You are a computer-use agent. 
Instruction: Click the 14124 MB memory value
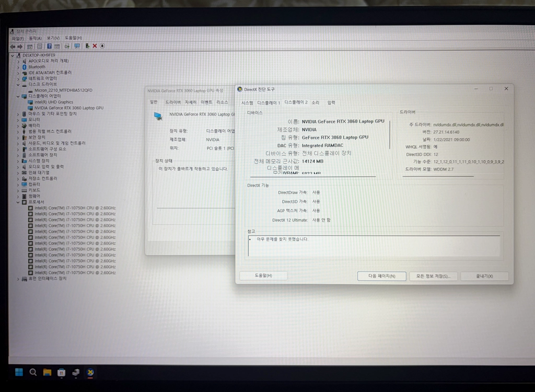pos(312,161)
